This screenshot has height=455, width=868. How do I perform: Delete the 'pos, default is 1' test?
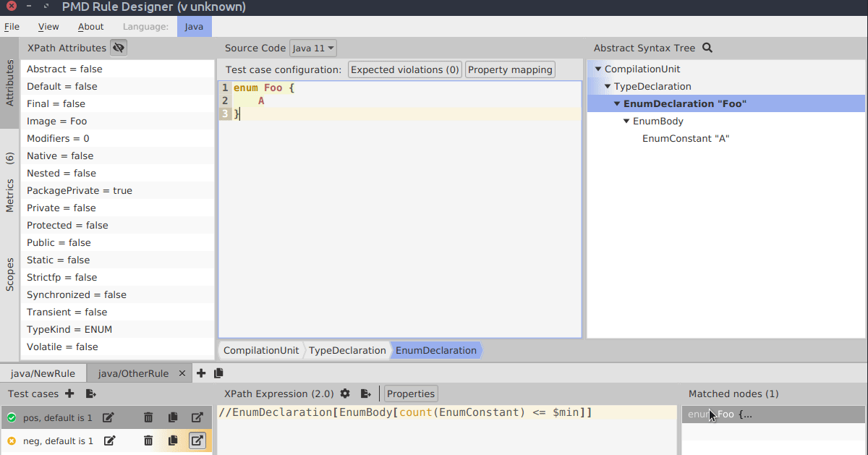point(148,417)
